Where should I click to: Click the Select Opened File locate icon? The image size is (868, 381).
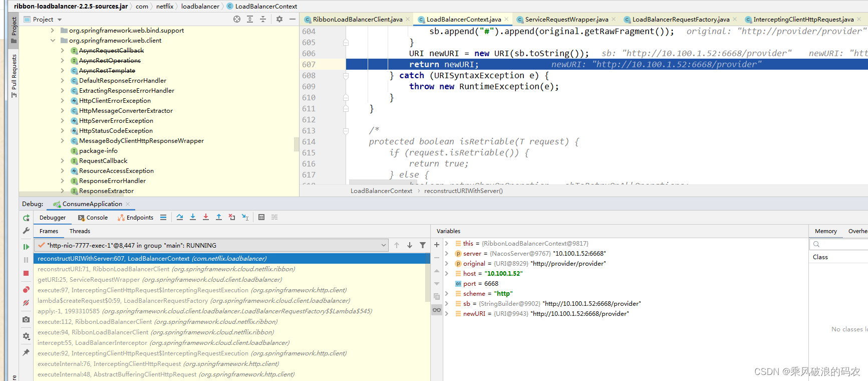coord(237,19)
